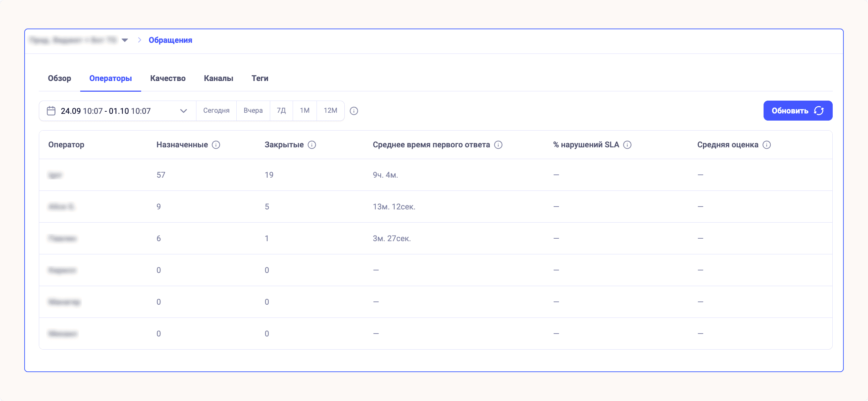Screen dimensions: 868x401
Task: Click info icon beside Среднее время первого ответа
Action: [498, 145]
